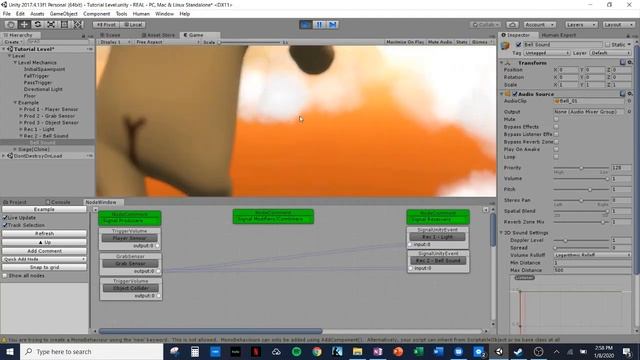
Task: Open the Layout dropdown
Action: 618,25
